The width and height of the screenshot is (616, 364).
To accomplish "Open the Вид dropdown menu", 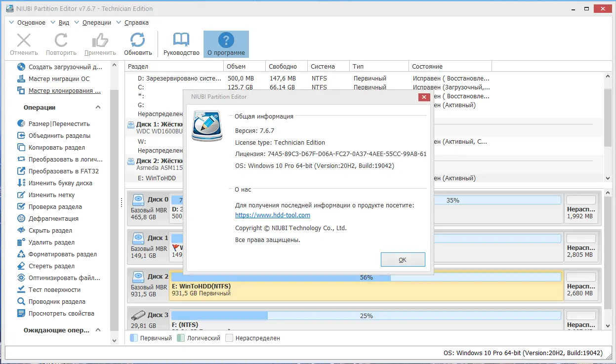I will click(x=63, y=22).
